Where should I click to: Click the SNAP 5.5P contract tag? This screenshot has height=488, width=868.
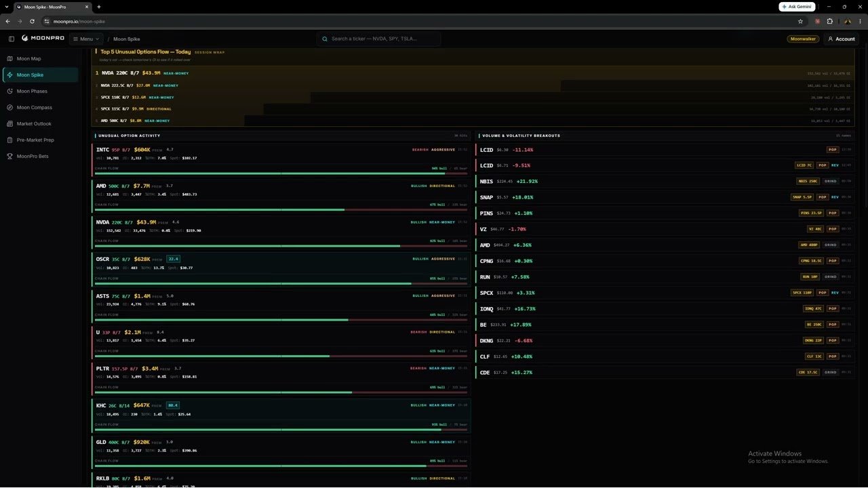coord(802,197)
